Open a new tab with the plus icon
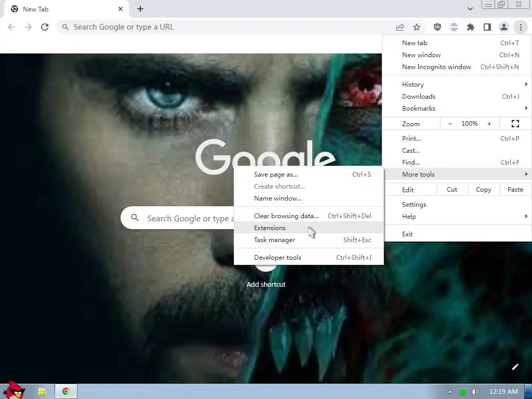 pos(140,9)
